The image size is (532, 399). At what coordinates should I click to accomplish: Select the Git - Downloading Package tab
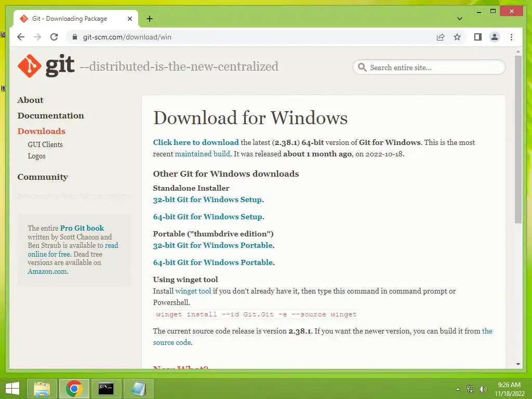[x=76, y=19]
